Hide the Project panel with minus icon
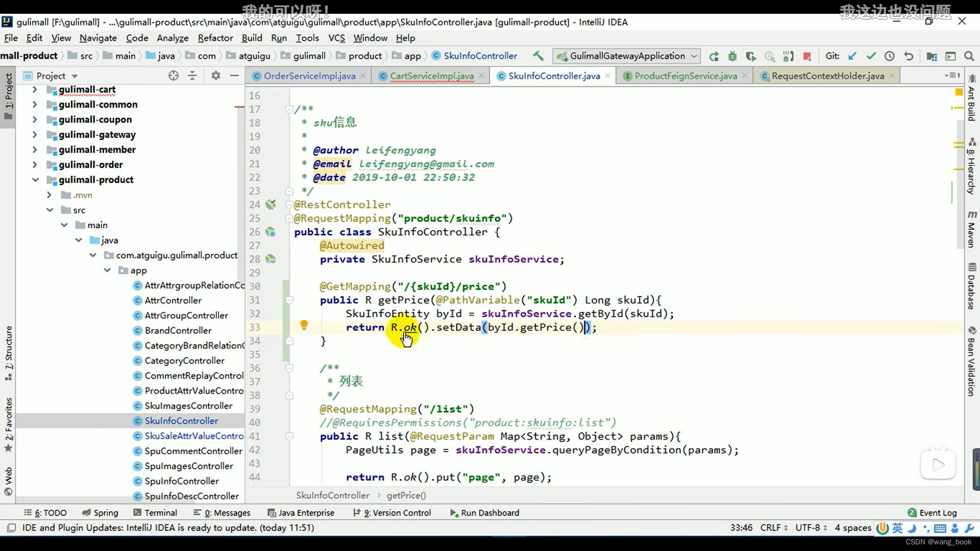 point(234,76)
